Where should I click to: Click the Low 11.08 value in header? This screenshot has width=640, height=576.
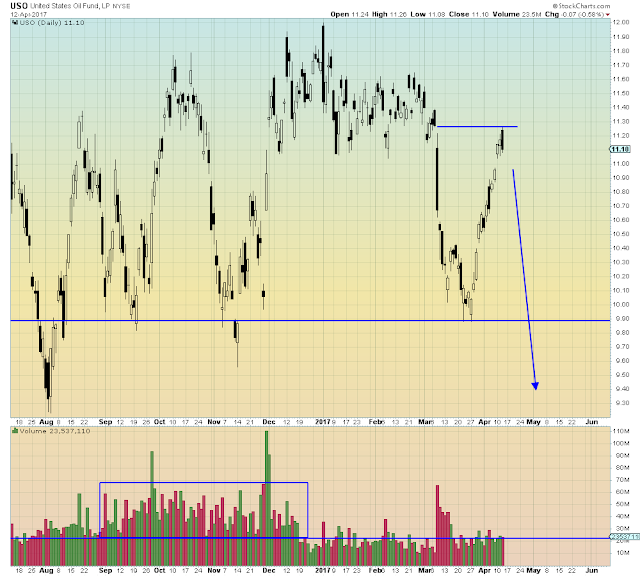(427, 14)
